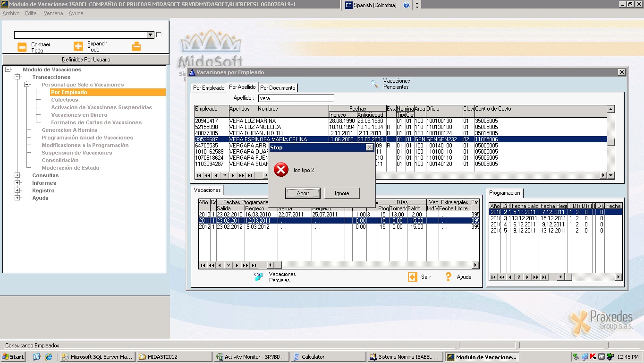Click the Ayuda question mark icon
The width and height of the screenshot is (644, 363).
tap(449, 277)
